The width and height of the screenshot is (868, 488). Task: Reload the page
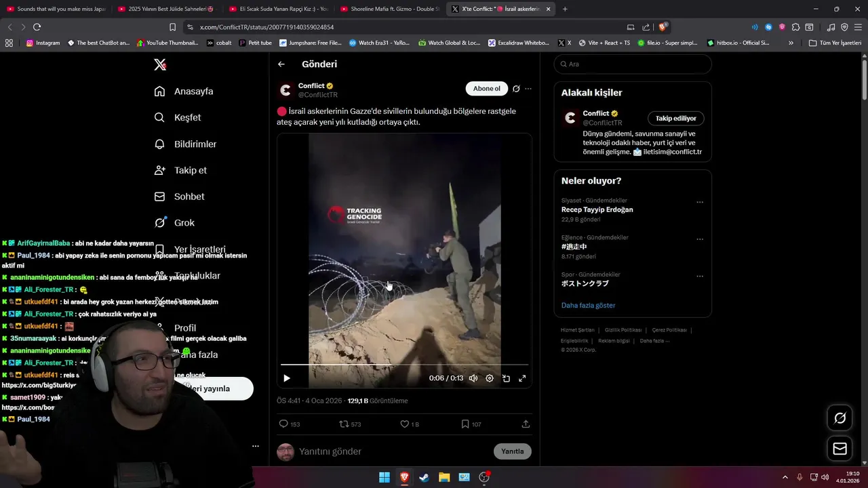click(x=37, y=27)
